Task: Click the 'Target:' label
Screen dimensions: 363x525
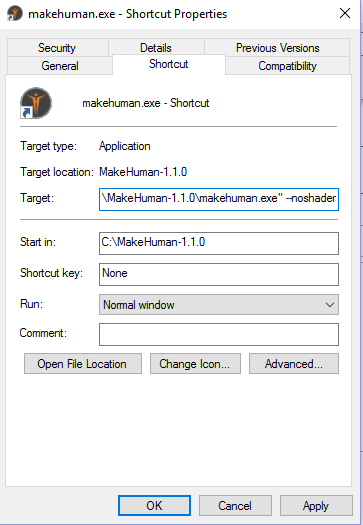Action: click(x=37, y=198)
